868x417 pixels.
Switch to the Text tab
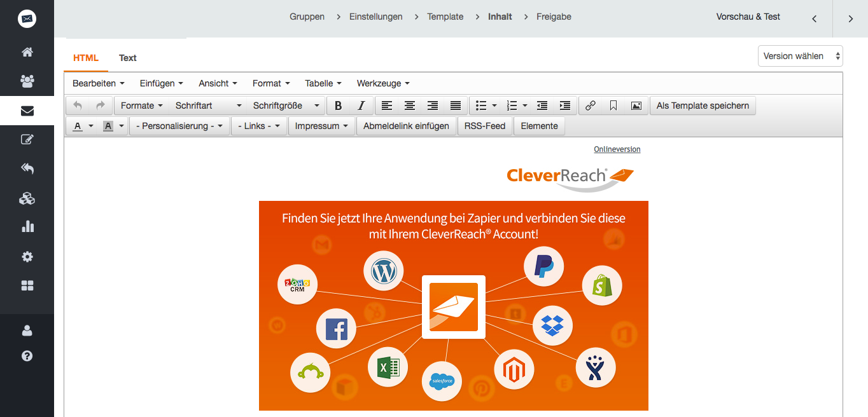[x=128, y=58]
